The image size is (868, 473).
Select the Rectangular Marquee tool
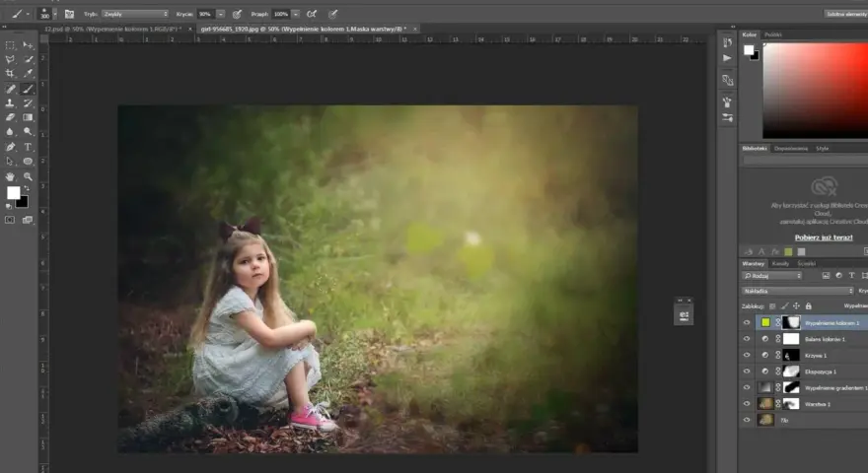[10, 45]
